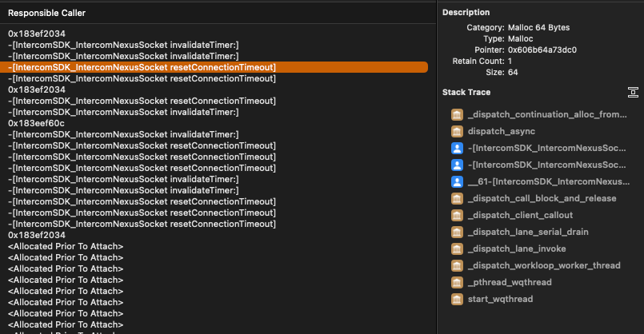
Task: Open the __61-[IntercomSDK_IntercomNexus stack frame
Action: [549, 181]
